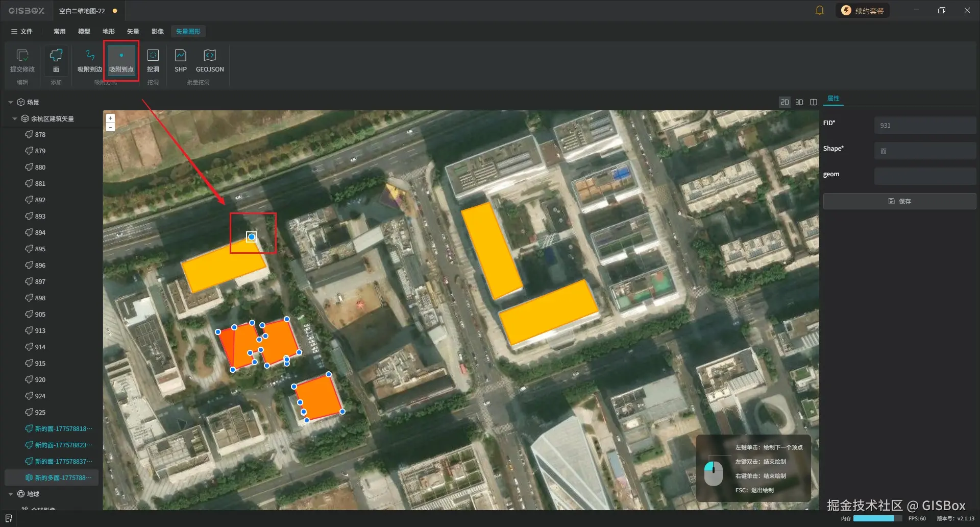Viewport: 980px width, 527px height.
Task: Select the 余杭区建筑矢量 layer icon
Action: (24, 118)
